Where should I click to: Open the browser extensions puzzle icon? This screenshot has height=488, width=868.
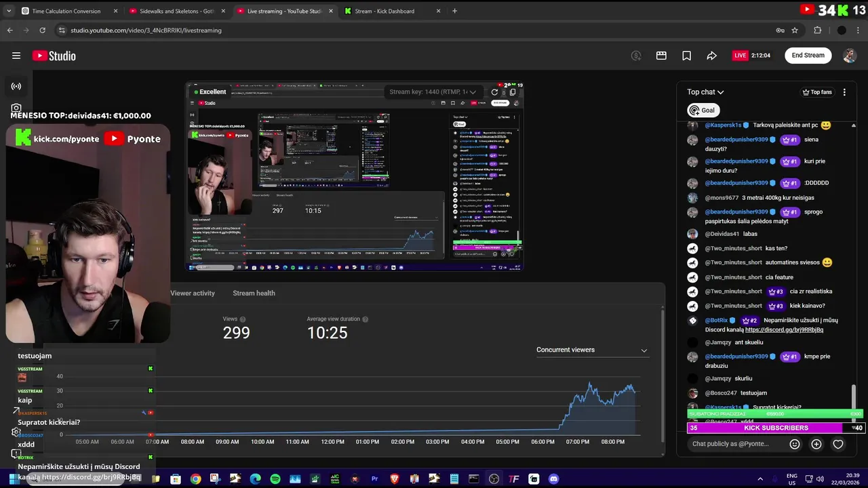point(818,30)
